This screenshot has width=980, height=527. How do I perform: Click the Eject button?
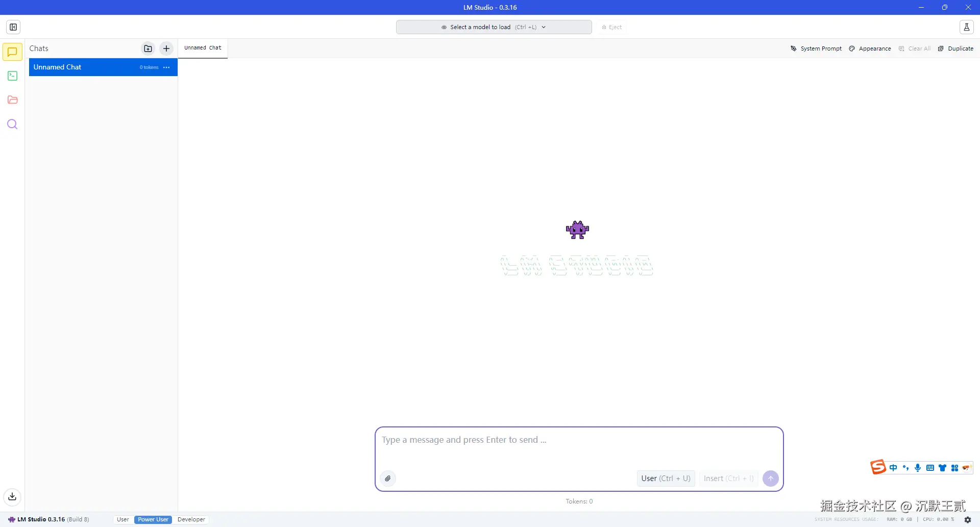[612, 27]
